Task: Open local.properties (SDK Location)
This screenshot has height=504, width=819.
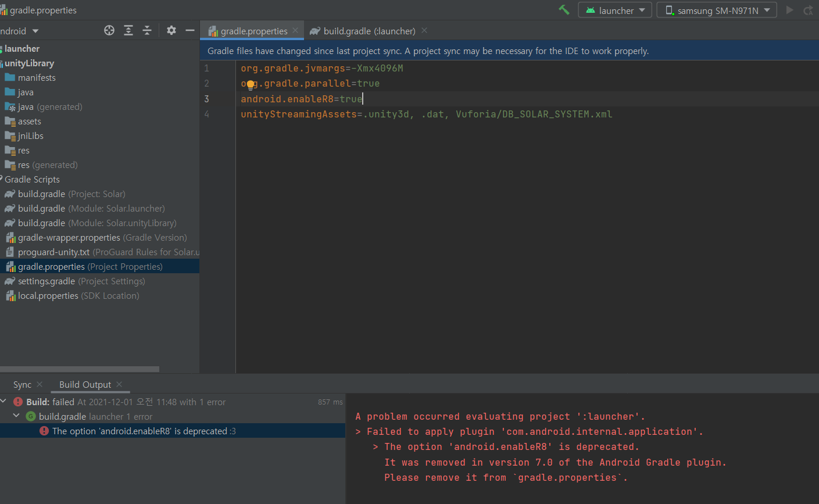Action: (x=78, y=296)
